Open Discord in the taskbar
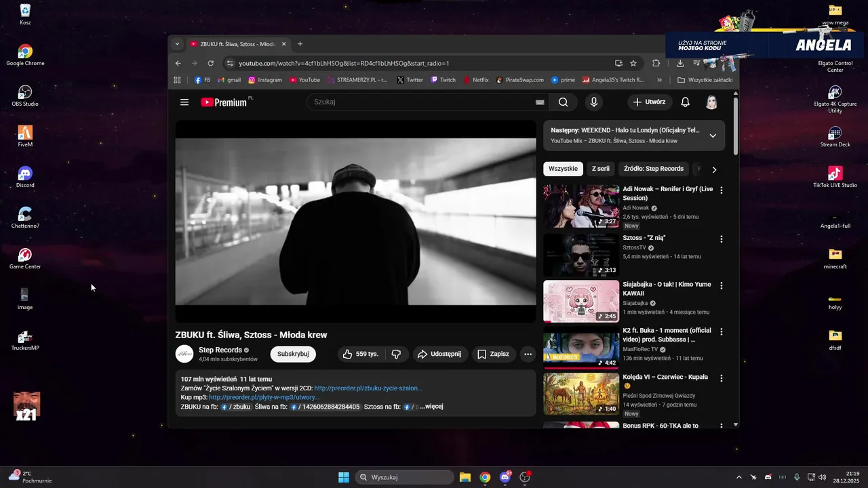Screen dimensions: 868x488 (x=505, y=477)
